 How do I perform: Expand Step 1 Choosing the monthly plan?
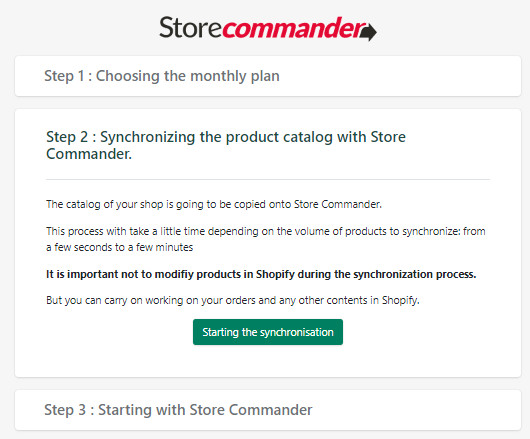268,76
